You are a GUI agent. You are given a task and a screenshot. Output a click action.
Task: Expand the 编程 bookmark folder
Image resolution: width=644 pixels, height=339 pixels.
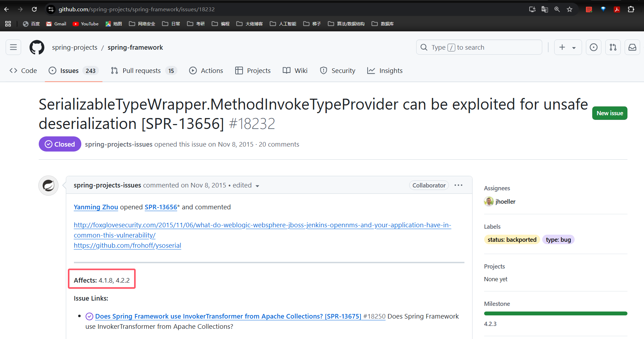(221, 24)
